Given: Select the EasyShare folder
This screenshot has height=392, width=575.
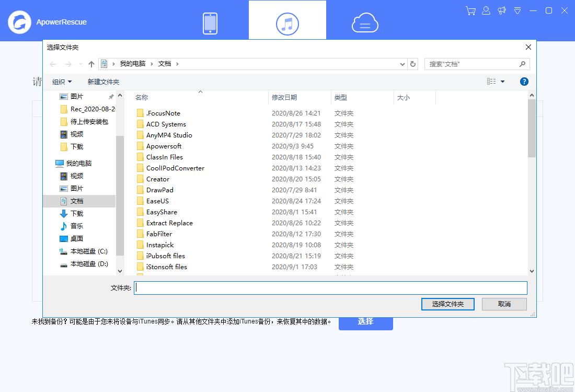Looking at the screenshot, I should click(x=157, y=212).
